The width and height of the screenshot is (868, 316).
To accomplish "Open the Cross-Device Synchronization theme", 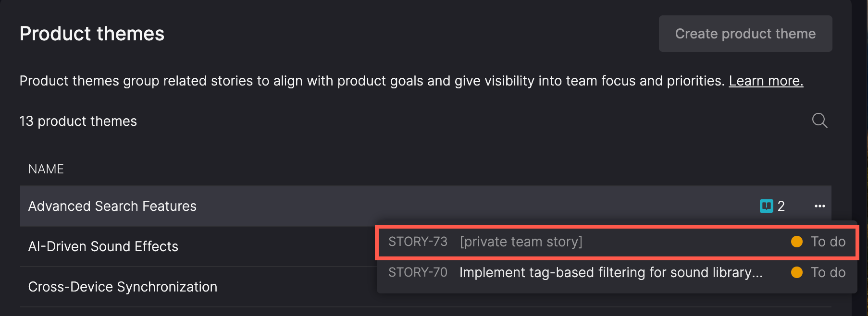I will (123, 287).
